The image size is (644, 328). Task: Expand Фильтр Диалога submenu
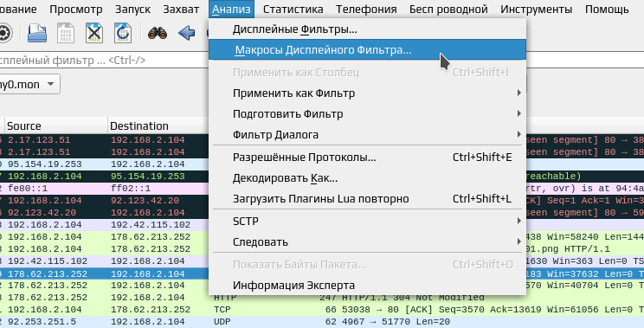(367, 134)
